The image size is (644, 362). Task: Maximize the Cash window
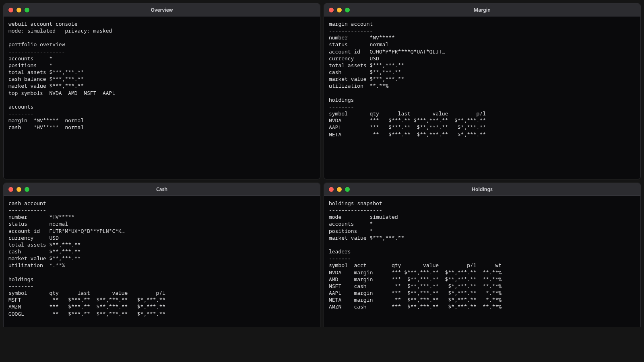click(x=27, y=189)
